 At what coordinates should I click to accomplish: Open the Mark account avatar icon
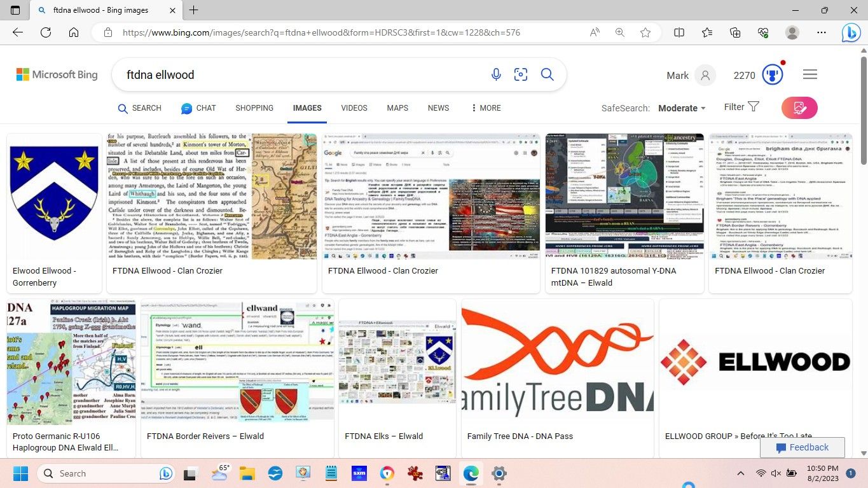click(x=705, y=75)
